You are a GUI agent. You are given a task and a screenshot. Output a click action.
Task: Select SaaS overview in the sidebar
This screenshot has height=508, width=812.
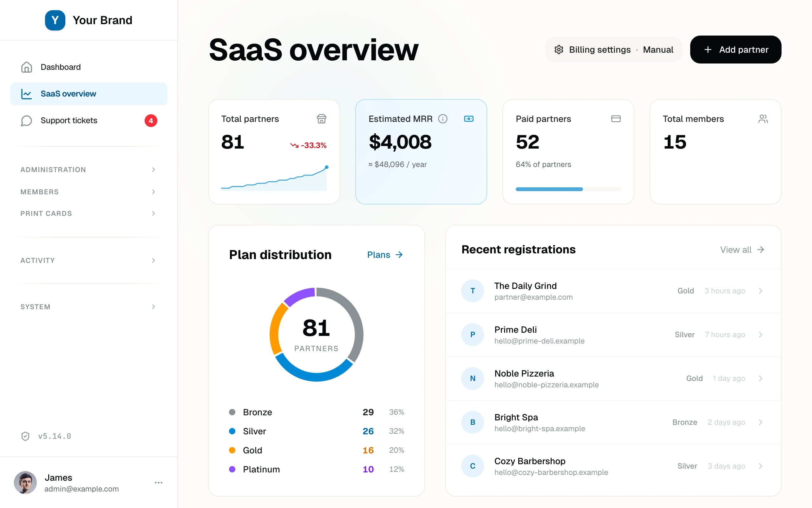88,94
